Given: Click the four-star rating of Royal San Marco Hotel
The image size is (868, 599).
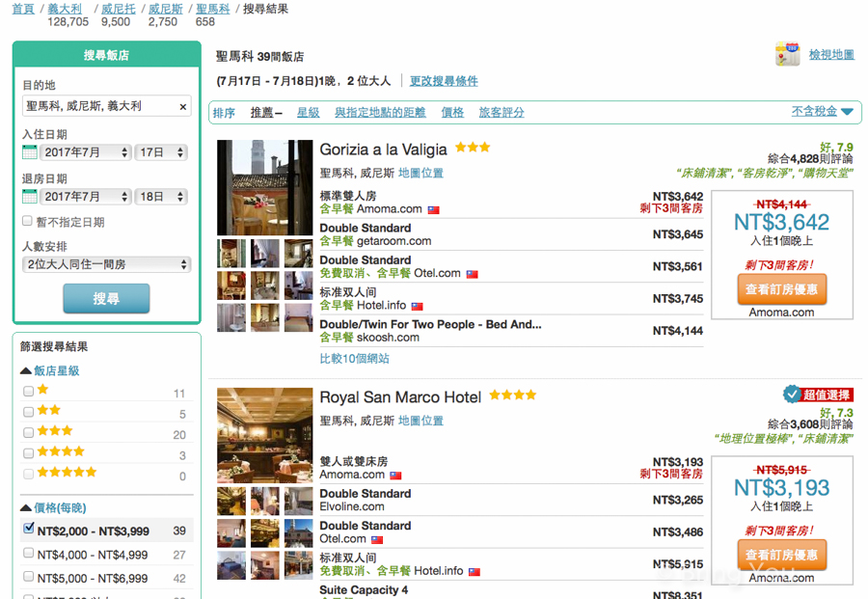Looking at the screenshot, I should pyautogui.click(x=513, y=395).
